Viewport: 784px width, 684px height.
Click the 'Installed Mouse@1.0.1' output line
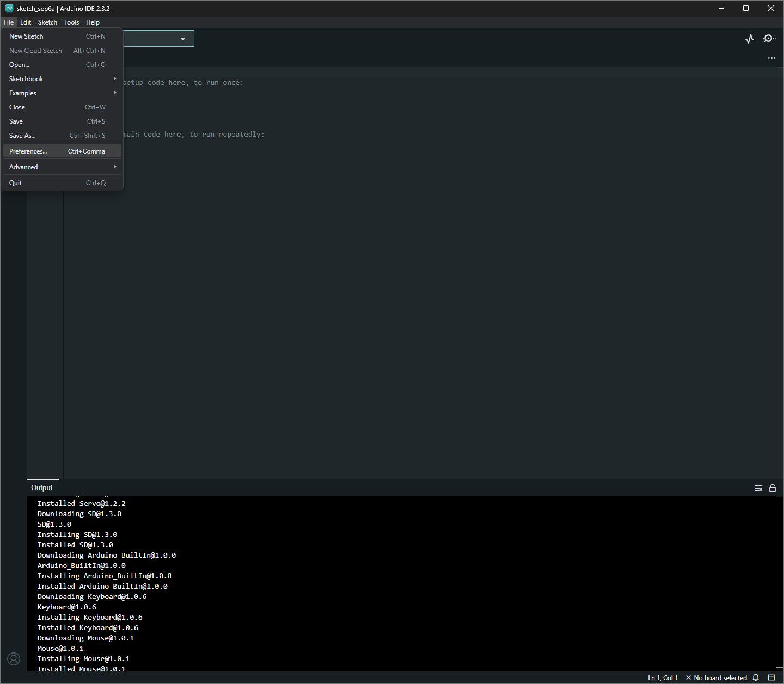82,669
